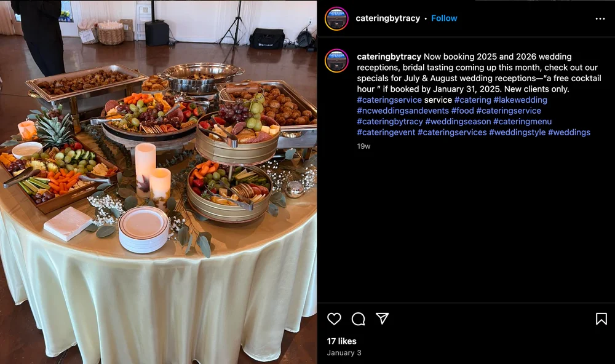Share post with paper plane icon
This screenshot has width=615, height=364.
coord(382,318)
